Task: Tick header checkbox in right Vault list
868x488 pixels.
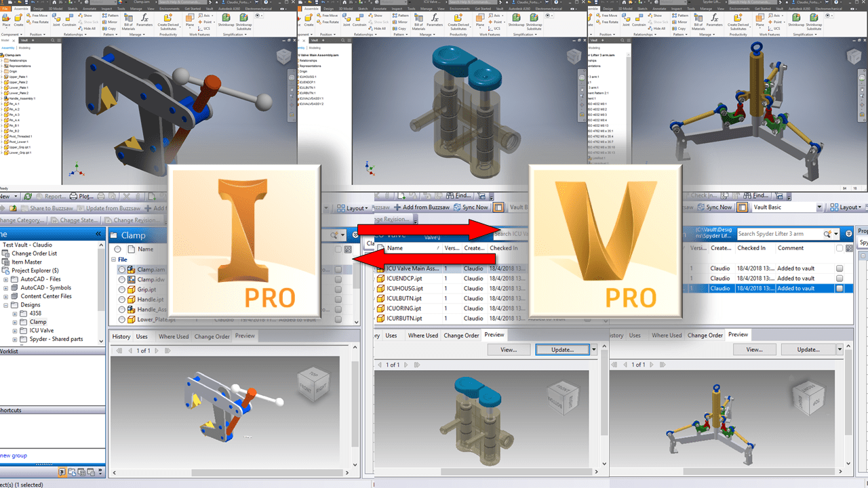Action: (840, 249)
